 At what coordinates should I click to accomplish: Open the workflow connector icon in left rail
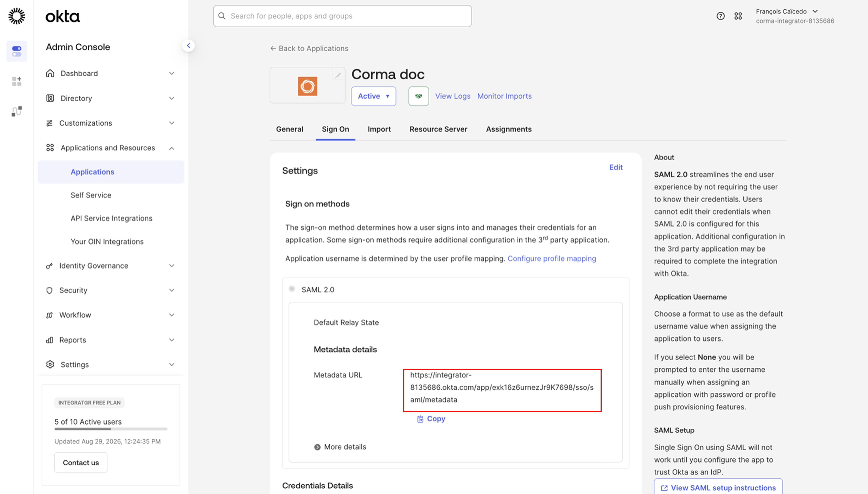click(17, 111)
